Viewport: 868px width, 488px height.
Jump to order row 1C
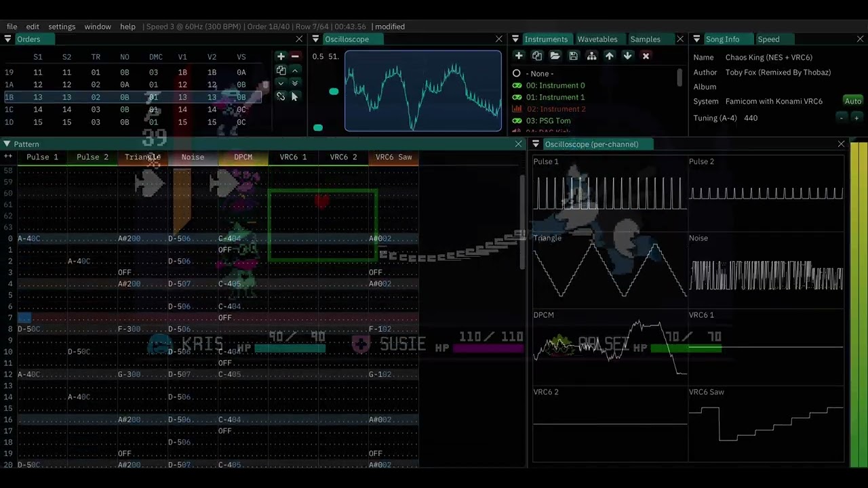pos(9,110)
